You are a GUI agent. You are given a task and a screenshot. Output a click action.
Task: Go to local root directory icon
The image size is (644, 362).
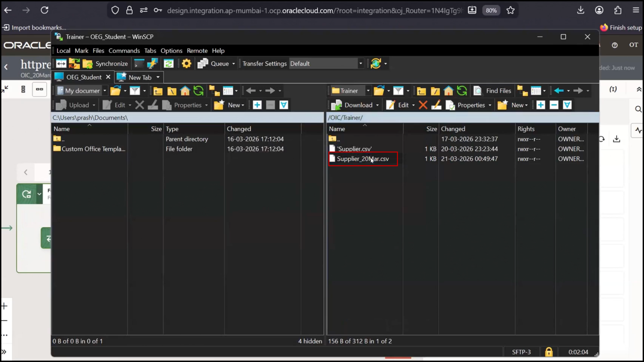click(x=172, y=91)
